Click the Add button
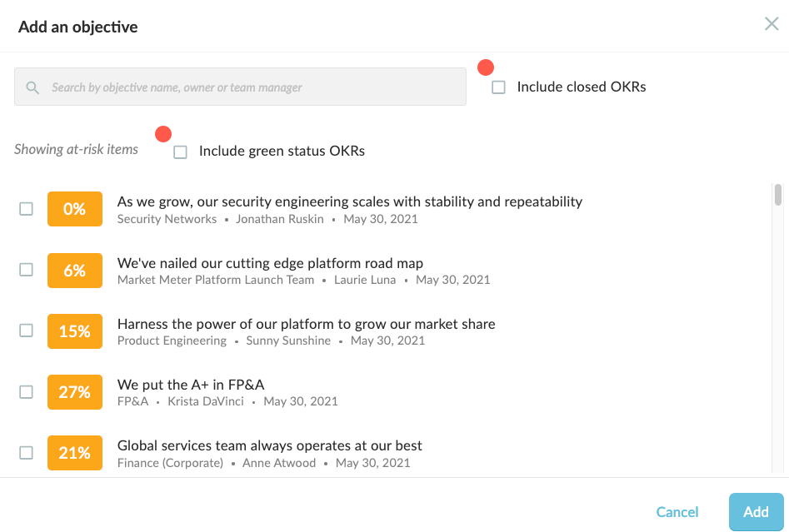Image resolution: width=789 pixels, height=532 pixels. [x=756, y=512]
